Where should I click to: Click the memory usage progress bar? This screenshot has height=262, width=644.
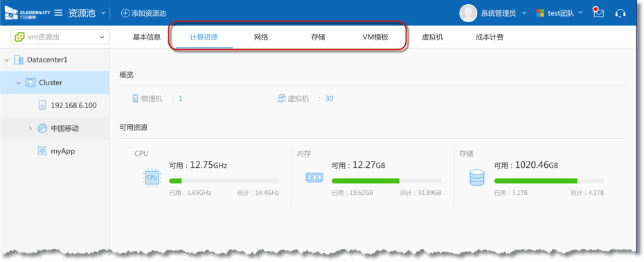386,181
